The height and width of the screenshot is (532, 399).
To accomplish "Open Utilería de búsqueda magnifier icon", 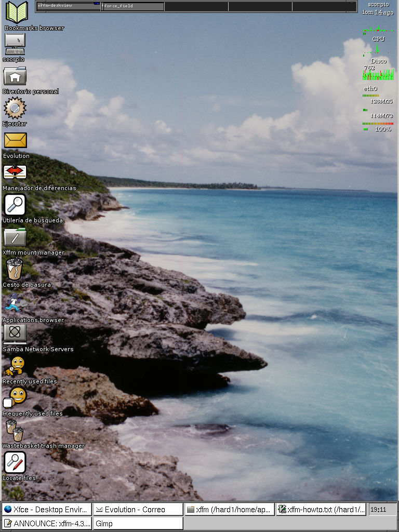I will point(15,205).
